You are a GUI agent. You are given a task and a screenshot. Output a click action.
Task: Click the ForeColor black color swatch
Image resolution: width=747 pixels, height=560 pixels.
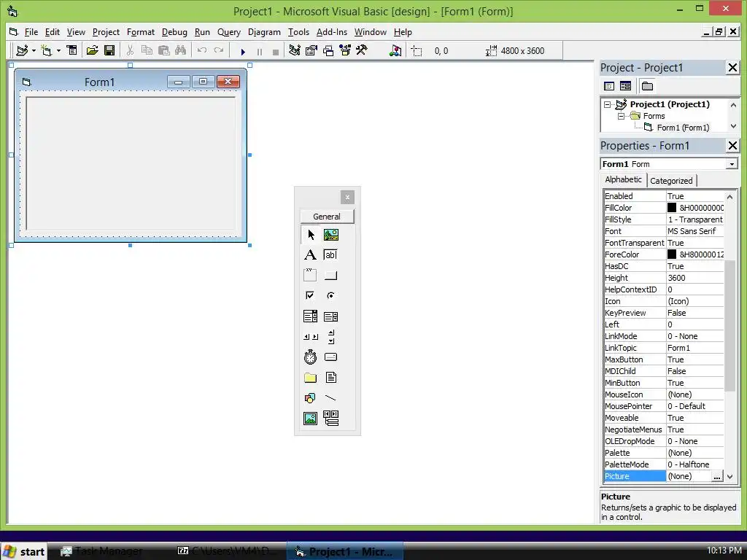point(672,254)
